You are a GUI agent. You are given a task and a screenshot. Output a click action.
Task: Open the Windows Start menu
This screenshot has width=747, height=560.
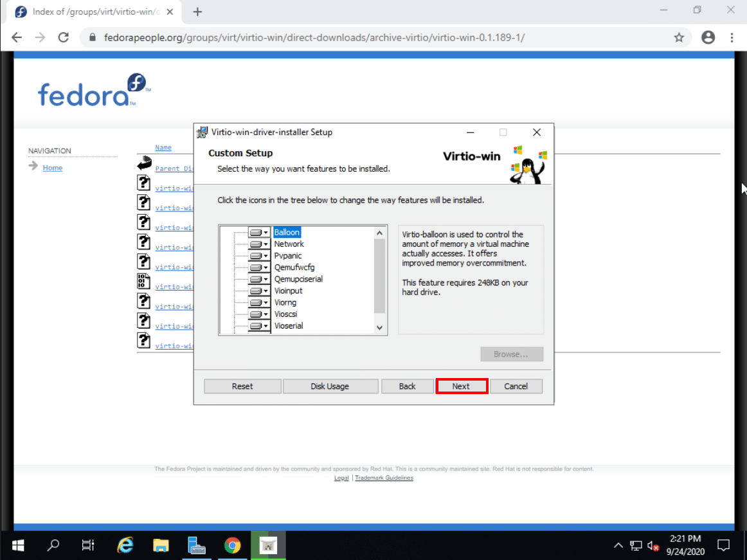point(18,545)
